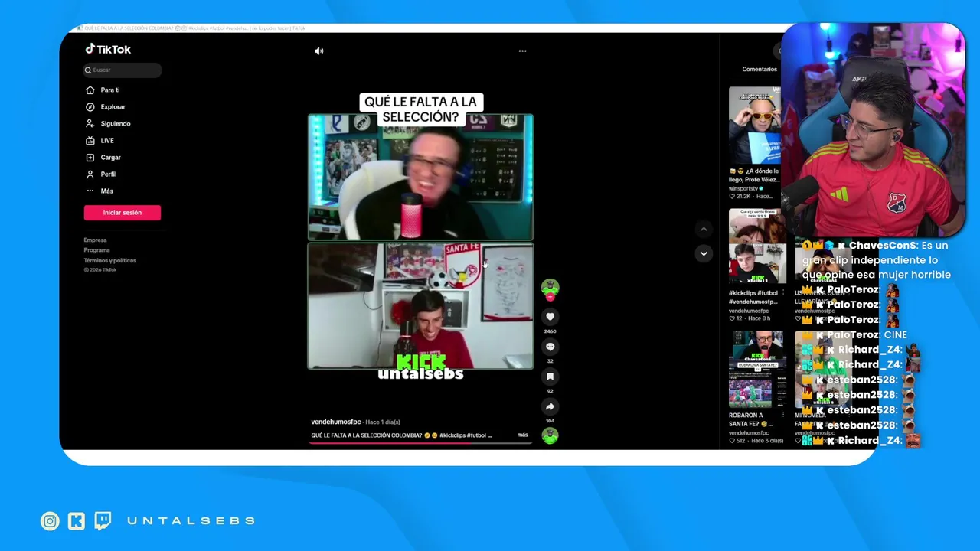This screenshot has width=980, height=551.
Task: Save the video with bookmark icon
Action: point(550,377)
